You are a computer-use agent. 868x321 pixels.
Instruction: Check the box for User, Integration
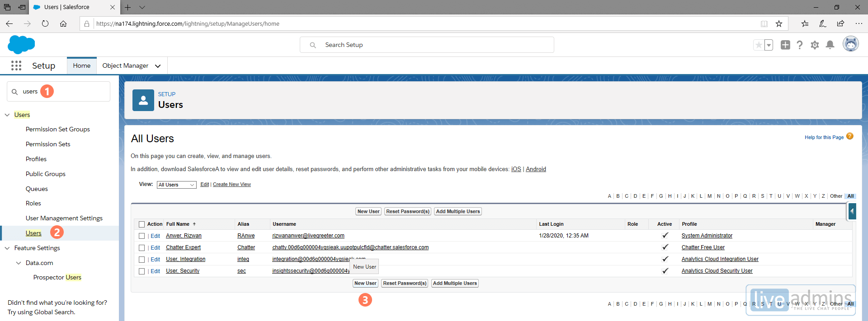[x=142, y=260]
